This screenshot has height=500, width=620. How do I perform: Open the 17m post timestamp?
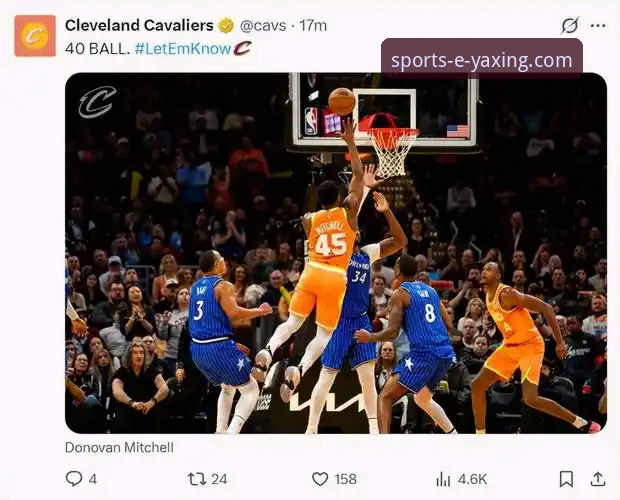point(313,25)
